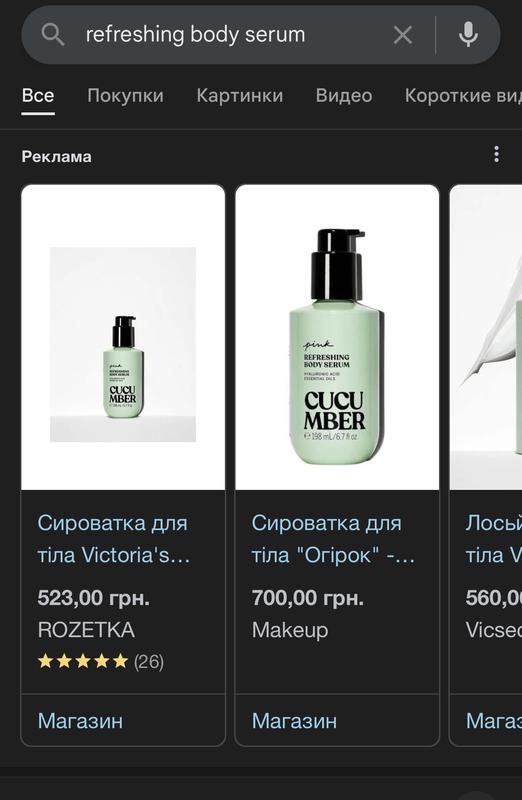Switch to the Покупки tab
Screen dimensions: 522x800
126,95
